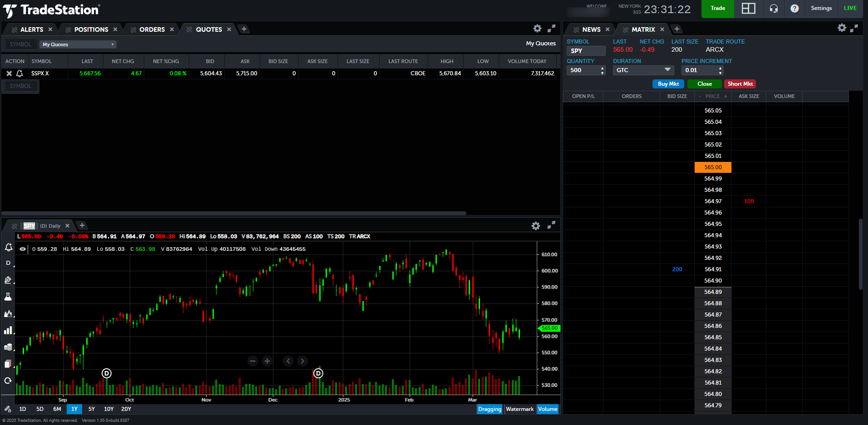
Task: Open the GTC duration dropdown
Action: pos(643,70)
